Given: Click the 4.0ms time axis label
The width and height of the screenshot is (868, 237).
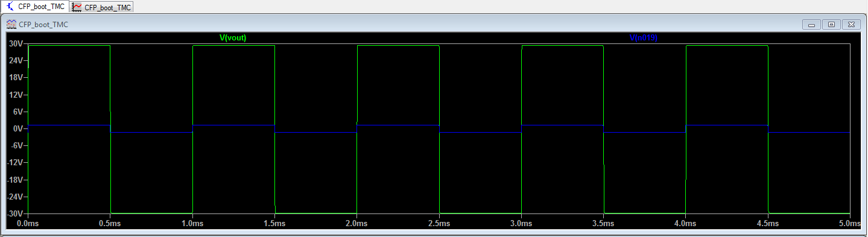Looking at the screenshot, I should (x=685, y=223).
